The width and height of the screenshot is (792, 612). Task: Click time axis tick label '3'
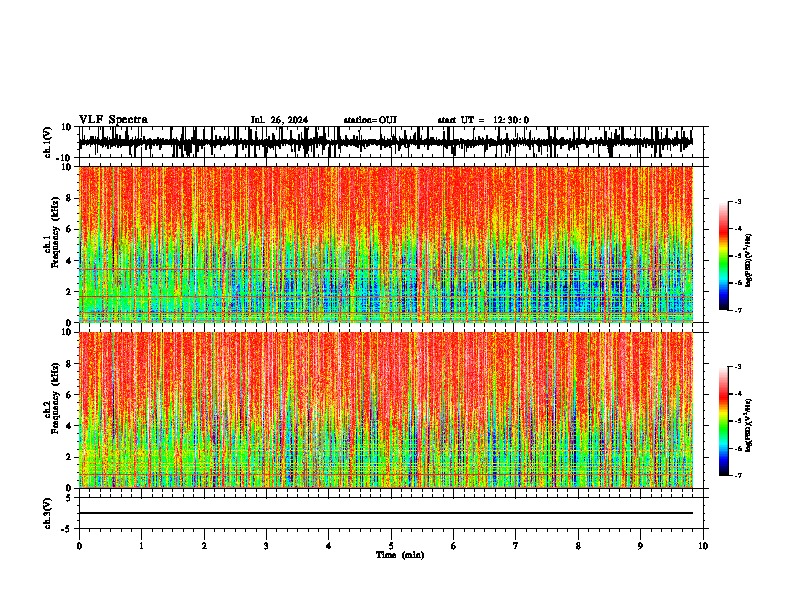(x=266, y=546)
